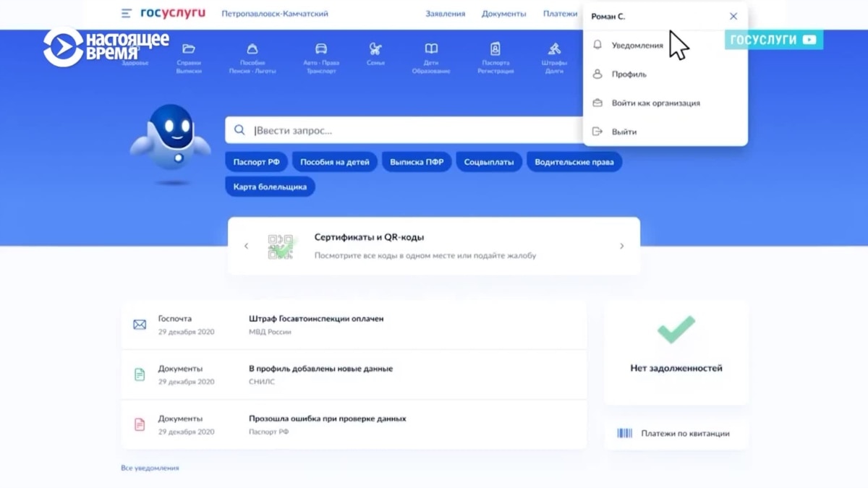The width and height of the screenshot is (868, 488).
Task: Open the Паспорта Регистрация category icon
Action: tap(495, 50)
